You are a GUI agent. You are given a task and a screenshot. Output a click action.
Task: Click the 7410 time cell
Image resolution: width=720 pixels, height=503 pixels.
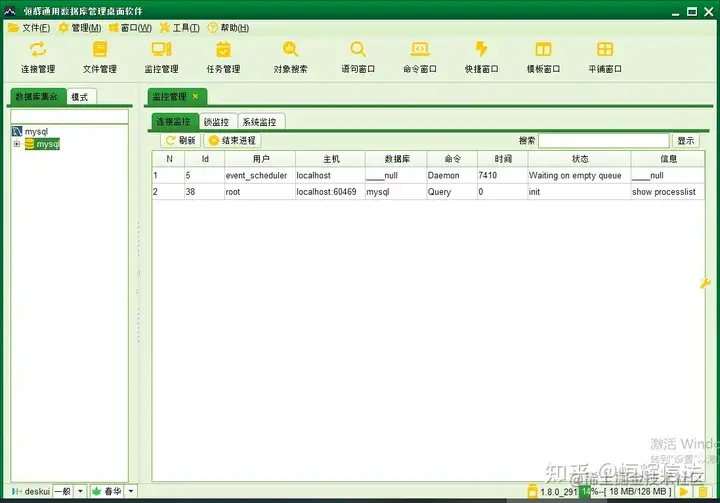point(502,175)
